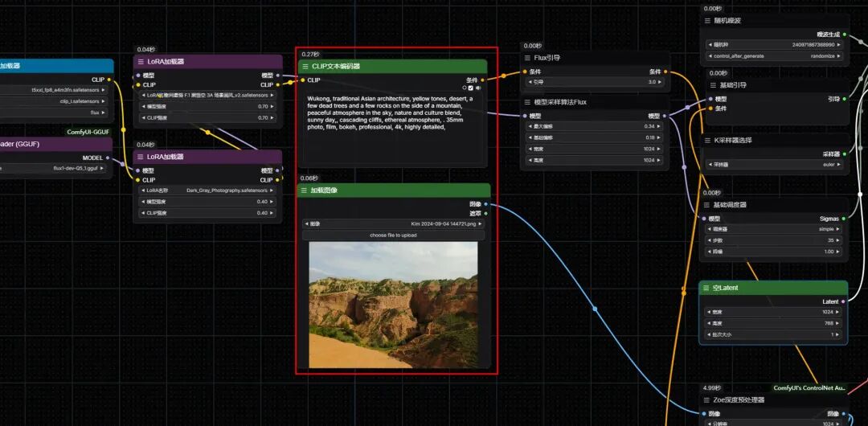The width and height of the screenshot is (868, 426).
Task: Click 模型采样算法Flux 高度 1024 field
Action: (x=595, y=160)
